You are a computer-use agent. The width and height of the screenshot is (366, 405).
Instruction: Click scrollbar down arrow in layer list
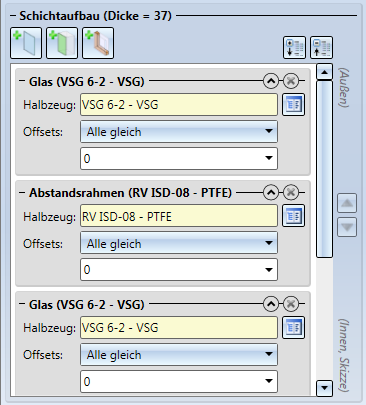(x=324, y=388)
